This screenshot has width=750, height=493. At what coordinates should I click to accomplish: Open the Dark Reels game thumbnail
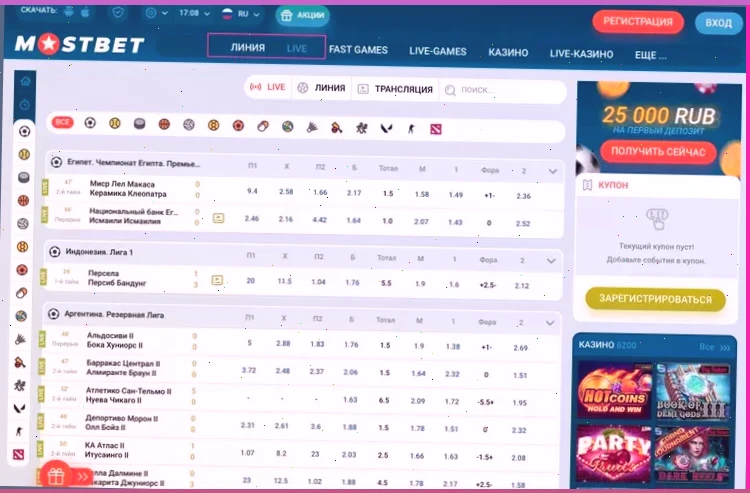[692, 455]
